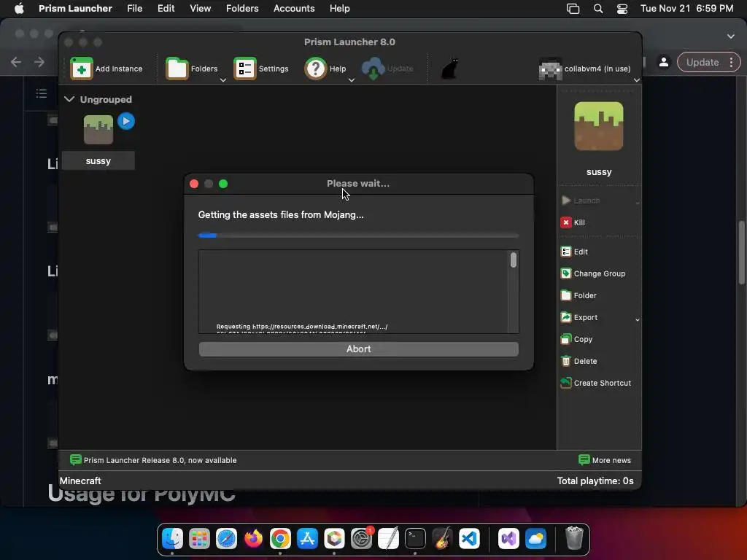This screenshot has width=747, height=560.
Task: Click the Total playtime: 0s status text
Action: [595, 481]
